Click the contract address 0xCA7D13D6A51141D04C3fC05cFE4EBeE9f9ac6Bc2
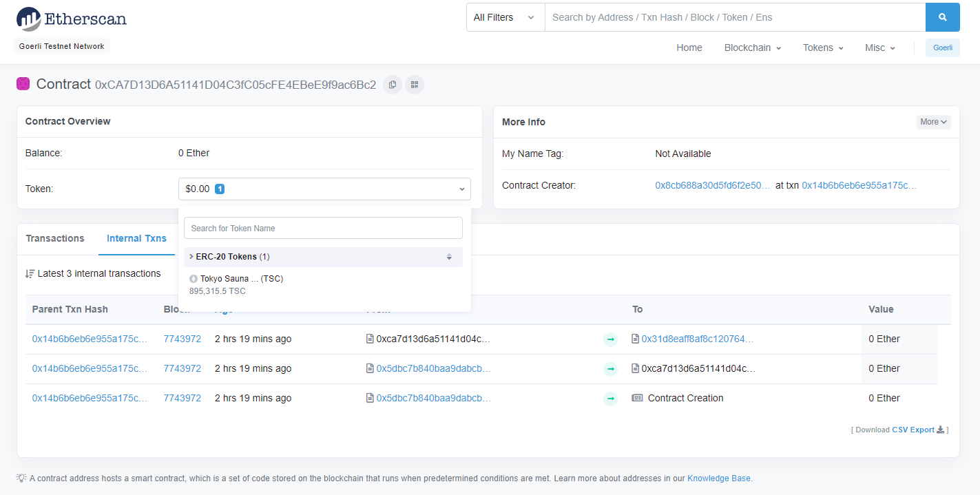This screenshot has width=980, height=495. pyautogui.click(x=236, y=85)
